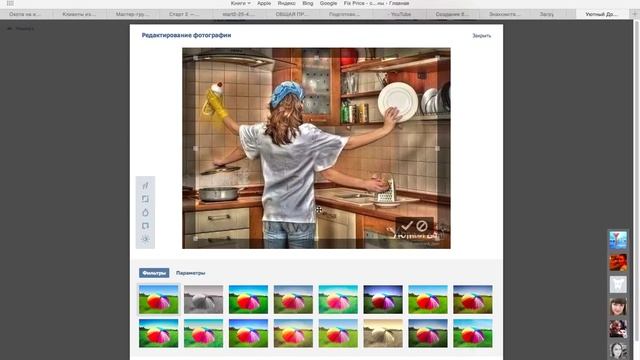
Task: Select the rotate photo tool
Action: click(x=145, y=226)
